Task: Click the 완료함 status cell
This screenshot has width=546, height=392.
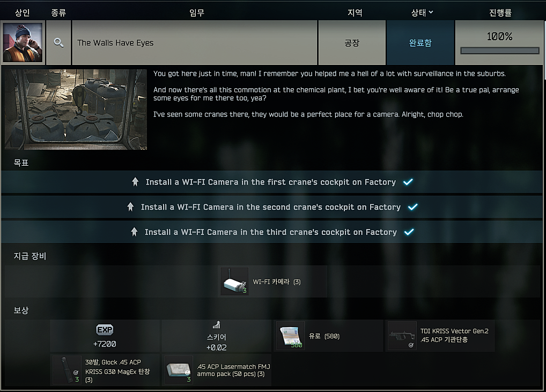Action: tap(420, 42)
